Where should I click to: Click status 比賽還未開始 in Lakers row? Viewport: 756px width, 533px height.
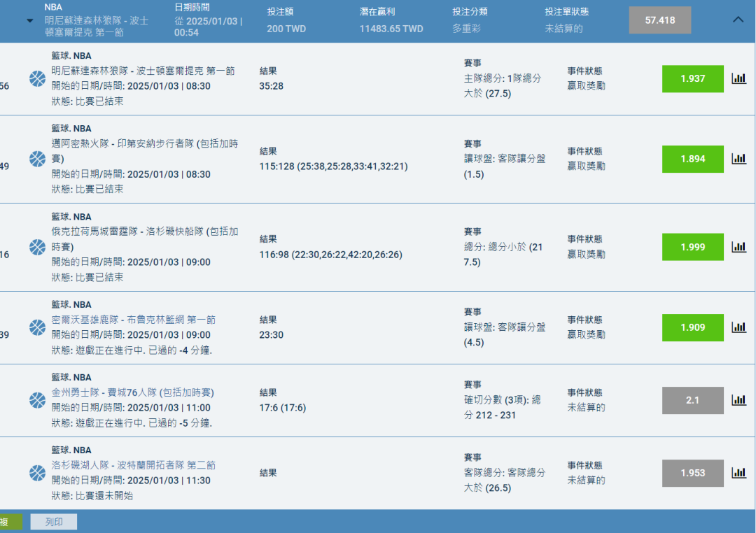point(104,495)
